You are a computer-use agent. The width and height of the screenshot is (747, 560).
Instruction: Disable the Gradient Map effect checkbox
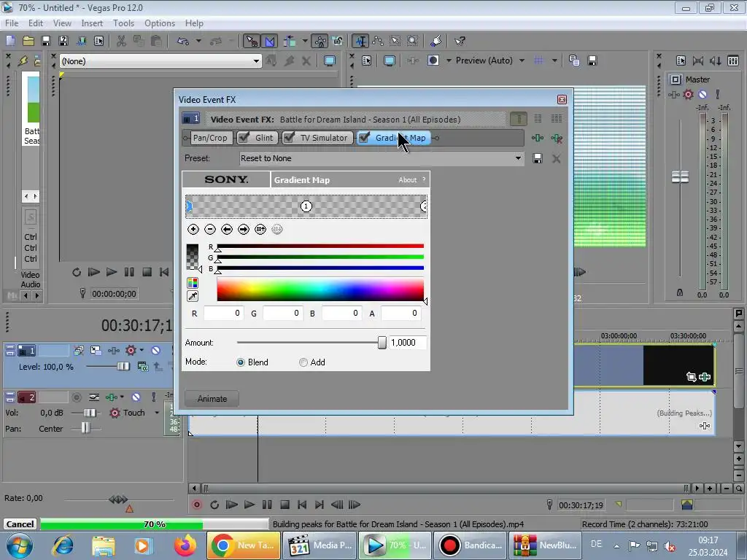click(365, 138)
